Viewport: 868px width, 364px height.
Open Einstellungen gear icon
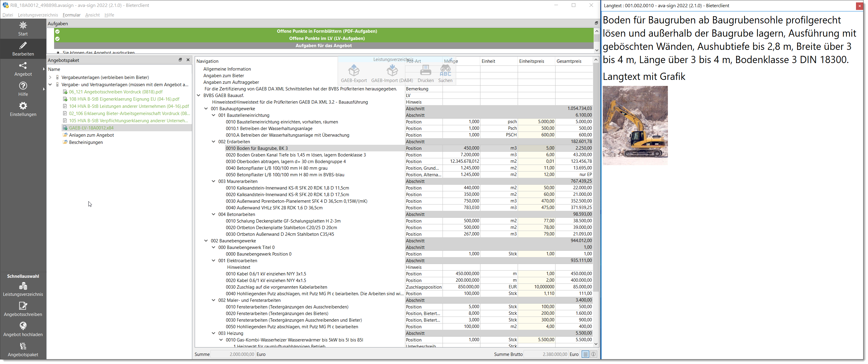(23, 106)
